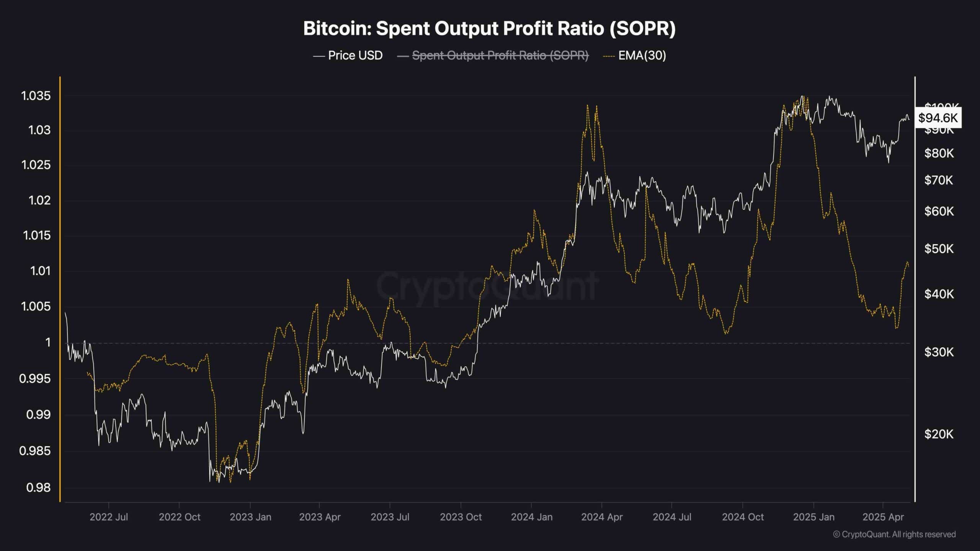Click the 1 baseline value on left axis
Screen dimensions: 980x551
(x=48, y=342)
